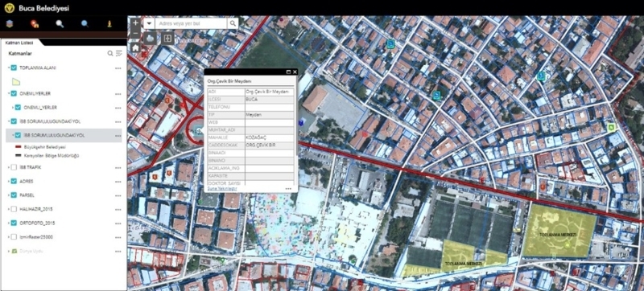The height and width of the screenshot is (291, 644).
Task: Open the swipe compare map tool
Action: [x=167, y=39]
